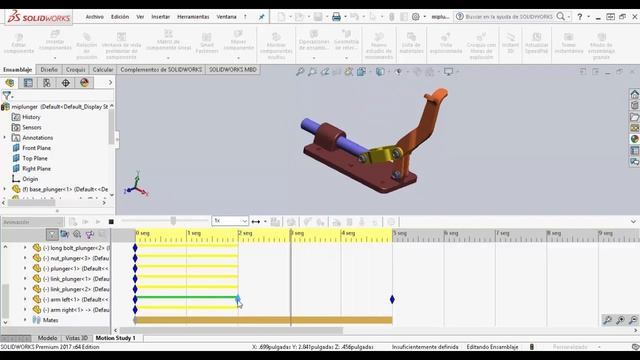Click the Hide/Show Items eye icon
640x360 pixels.
[x=398, y=72]
